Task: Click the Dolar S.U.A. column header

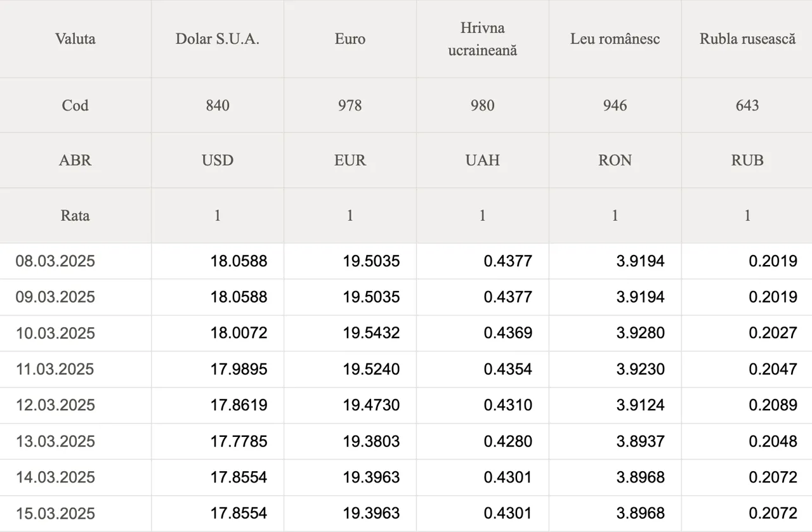Action: click(x=218, y=39)
